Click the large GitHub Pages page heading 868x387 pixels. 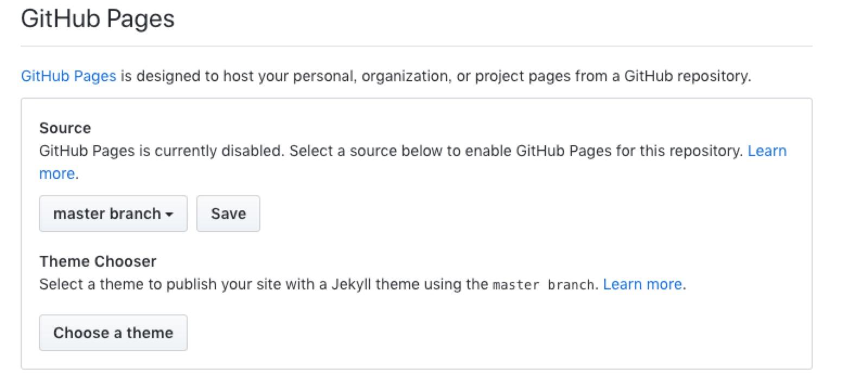[x=98, y=19]
